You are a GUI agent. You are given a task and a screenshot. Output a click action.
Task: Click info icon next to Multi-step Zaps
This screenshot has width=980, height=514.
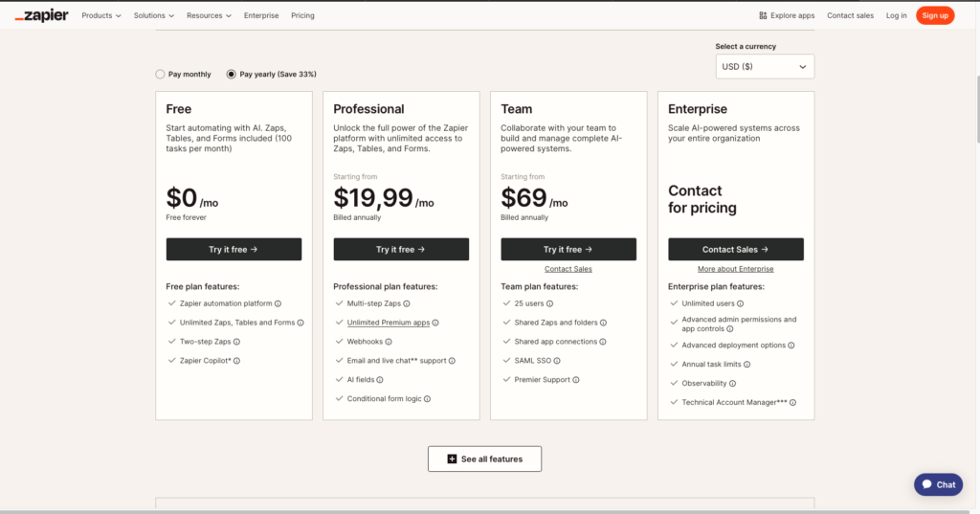click(407, 303)
